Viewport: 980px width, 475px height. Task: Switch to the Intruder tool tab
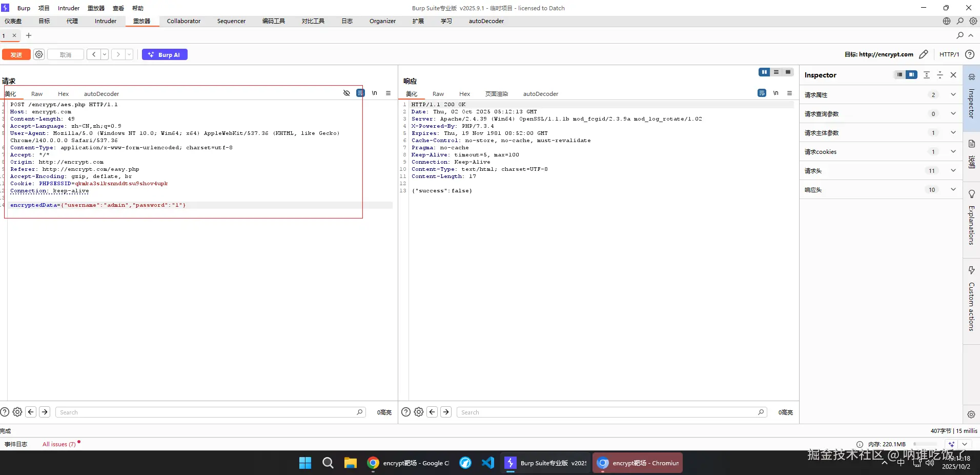point(106,21)
